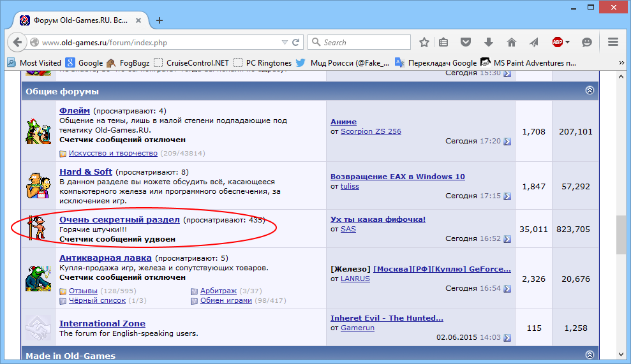Screen dimensions: 631x364
Task: Collapse the Made in Old-Games section
Action: (590, 354)
